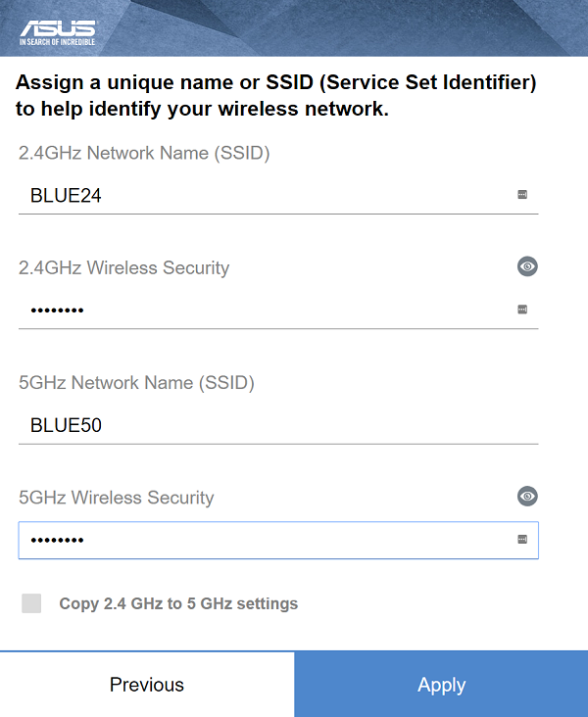Focus the 2.4GHz Wireless Security password field

point(278,311)
